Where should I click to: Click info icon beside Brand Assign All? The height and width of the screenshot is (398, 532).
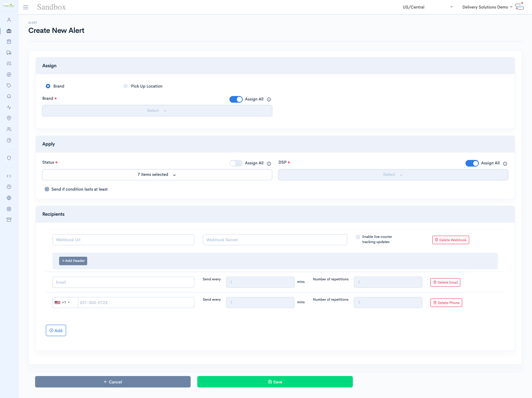click(269, 100)
